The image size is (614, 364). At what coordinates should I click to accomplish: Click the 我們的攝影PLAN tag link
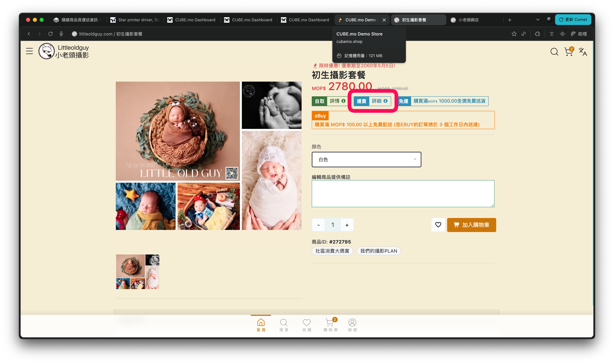(x=378, y=251)
